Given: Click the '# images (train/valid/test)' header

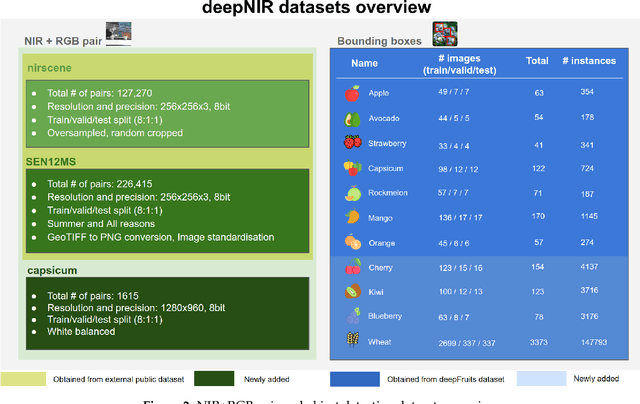Looking at the screenshot, I should pos(460,64).
